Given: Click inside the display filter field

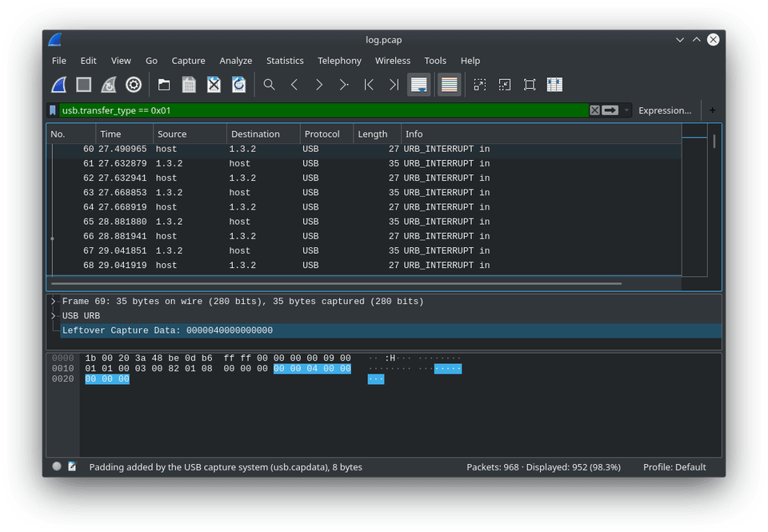Looking at the screenshot, I should 323,110.
